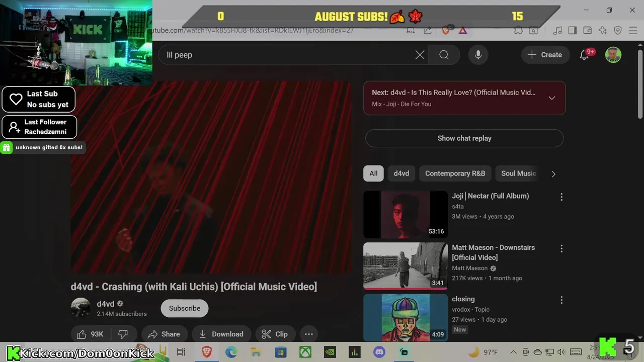Click Show chat replay button
This screenshot has height=362, width=644.
[464, 138]
